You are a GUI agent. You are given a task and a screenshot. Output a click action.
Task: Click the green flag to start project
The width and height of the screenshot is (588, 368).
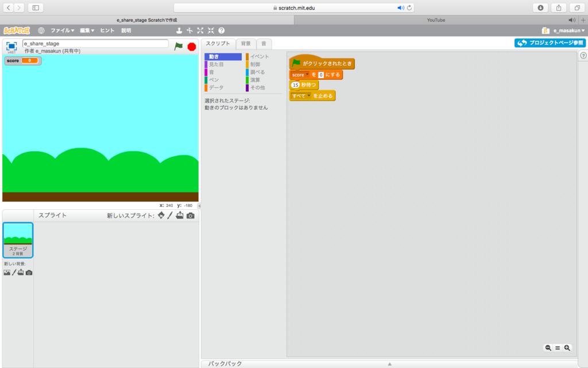tap(179, 46)
